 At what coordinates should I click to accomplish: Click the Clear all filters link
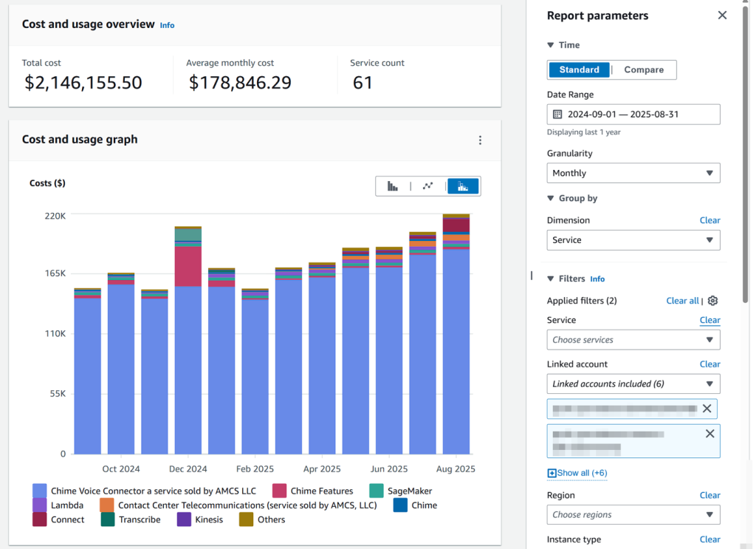pyautogui.click(x=682, y=301)
